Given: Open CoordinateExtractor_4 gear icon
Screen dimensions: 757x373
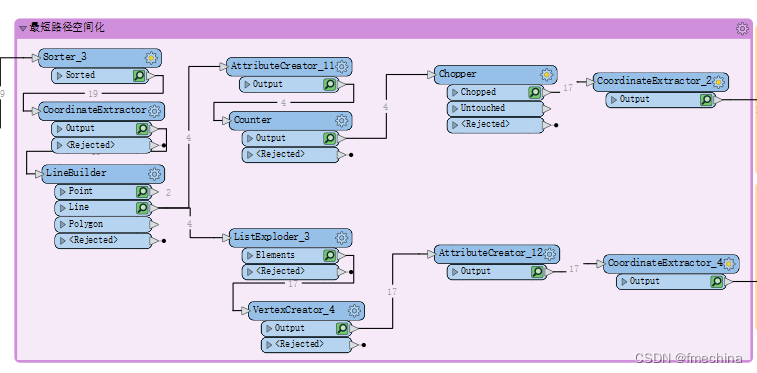Looking at the screenshot, I should [x=729, y=264].
